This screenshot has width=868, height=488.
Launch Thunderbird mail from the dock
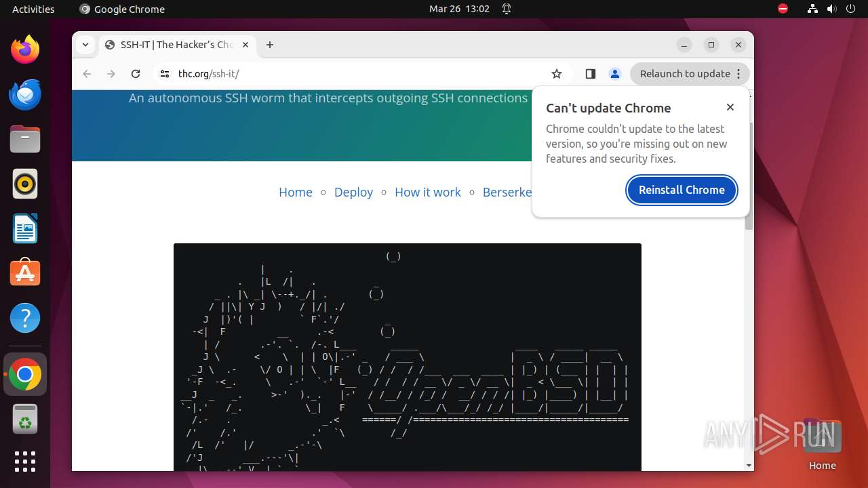coord(25,94)
